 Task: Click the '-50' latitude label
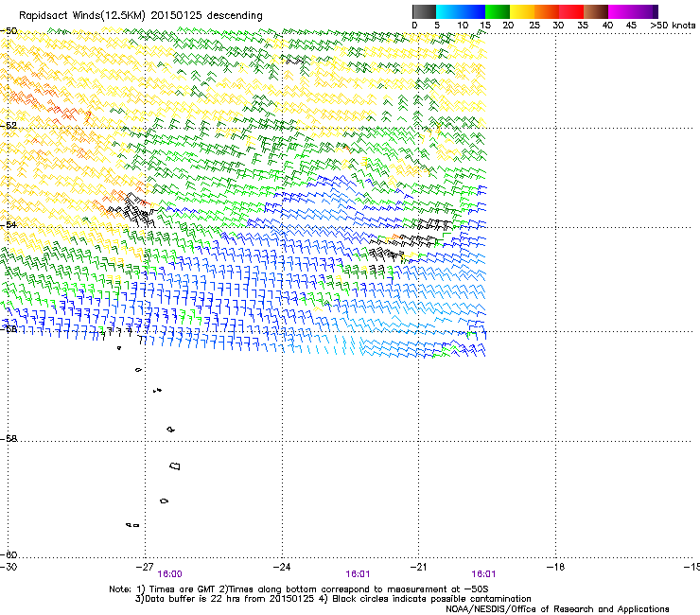tap(9, 31)
